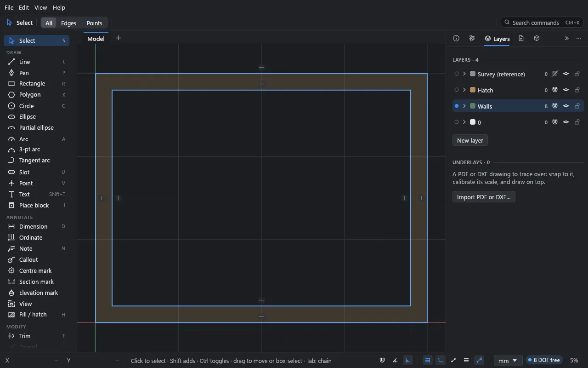This screenshot has height=368, width=588.
Task: Make layer 0 the current layer
Action: point(457,122)
